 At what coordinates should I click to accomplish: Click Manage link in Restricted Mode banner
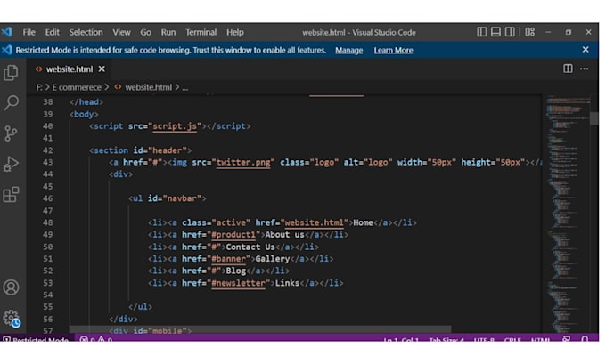point(349,50)
